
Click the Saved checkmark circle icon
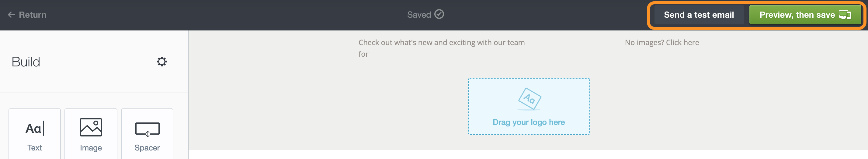(x=439, y=14)
